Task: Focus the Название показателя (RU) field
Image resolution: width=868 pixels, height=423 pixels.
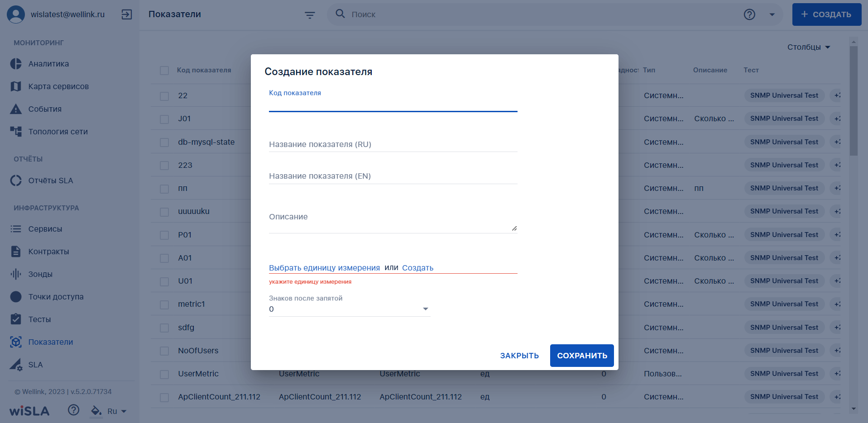Action: pos(393,144)
